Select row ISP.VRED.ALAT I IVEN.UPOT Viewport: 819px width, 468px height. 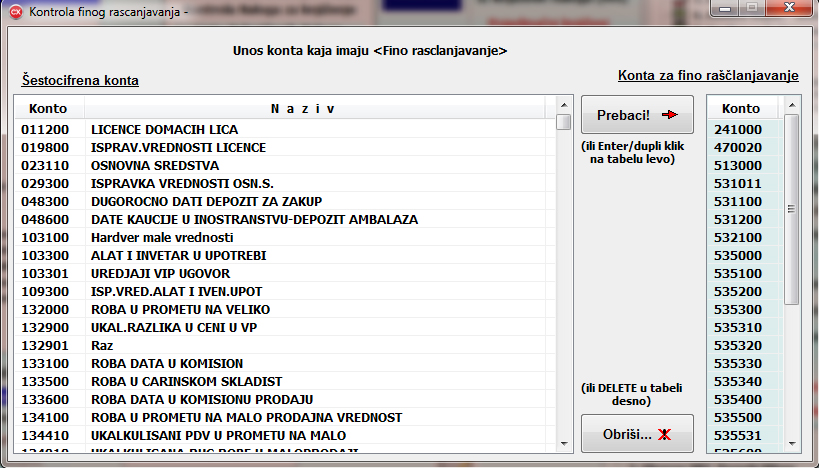[285, 291]
